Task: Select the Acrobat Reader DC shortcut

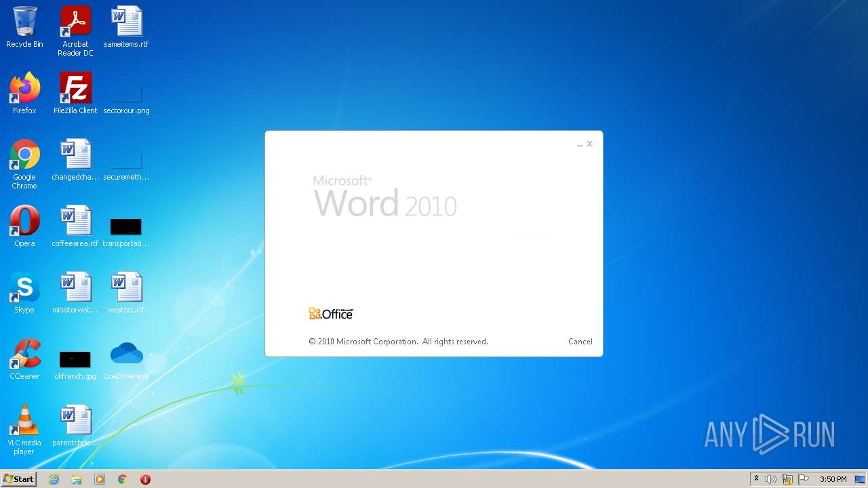Action: point(75,31)
